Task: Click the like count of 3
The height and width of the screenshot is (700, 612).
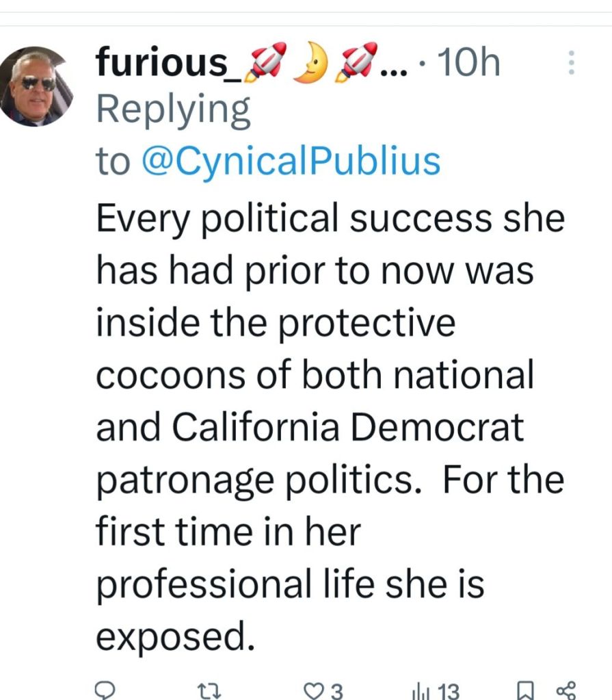Action: click(336, 690)
